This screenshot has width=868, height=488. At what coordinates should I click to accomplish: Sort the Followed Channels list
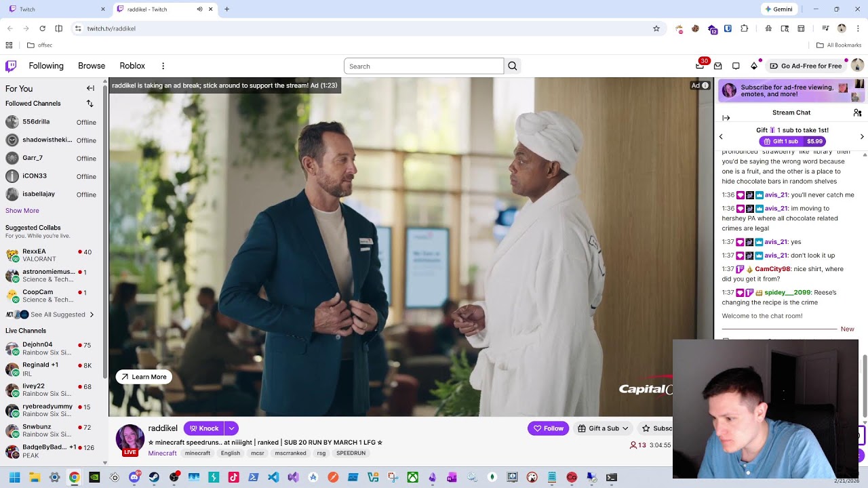(x=90, y=104)
